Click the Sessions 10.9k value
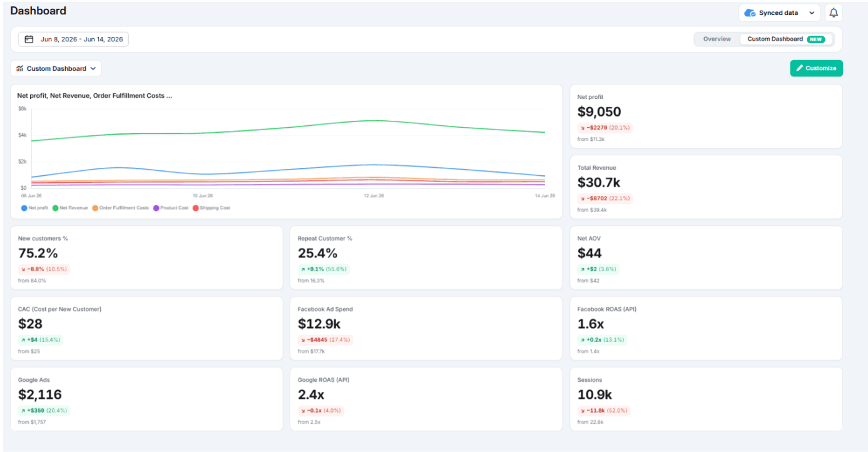 coord(595,395)
